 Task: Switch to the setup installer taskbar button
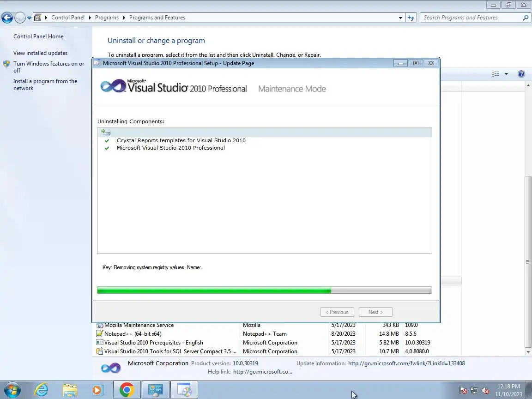click(x=184, y=390)
